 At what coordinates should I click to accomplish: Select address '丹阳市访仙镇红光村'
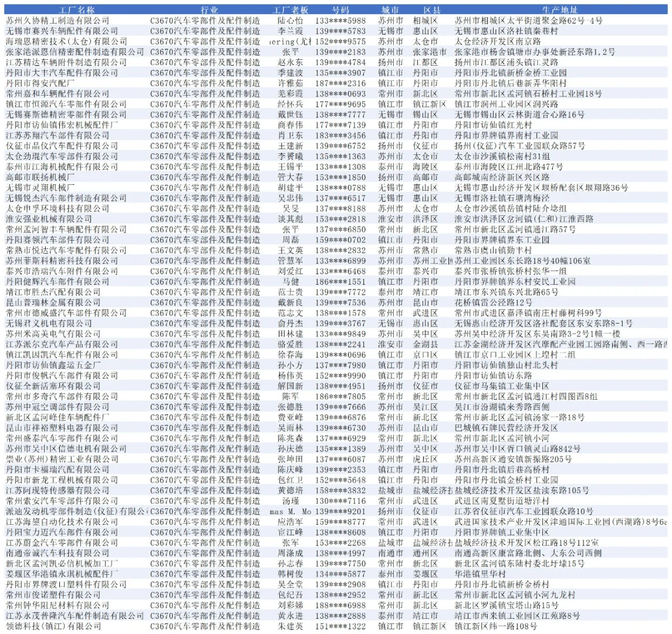(x=493, y=125)
